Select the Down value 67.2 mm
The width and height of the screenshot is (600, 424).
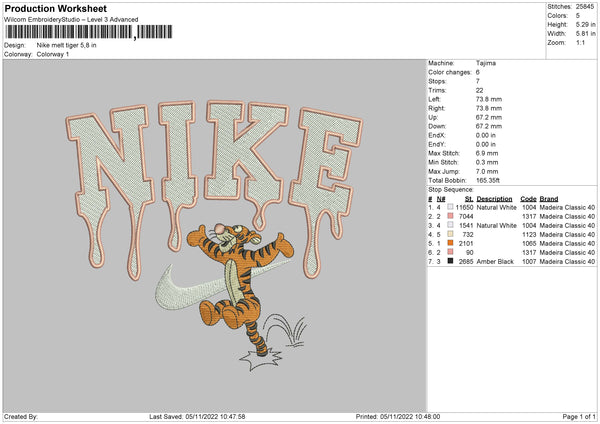(x=489, y=126)
